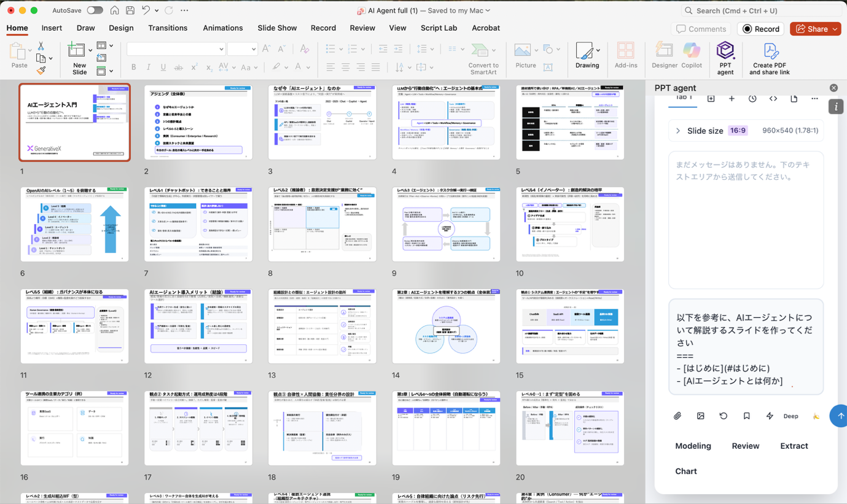The height and width of the screenshot is (504, 847).
Task: Open the Share button dropdown arrow
Action: point(835,29)
